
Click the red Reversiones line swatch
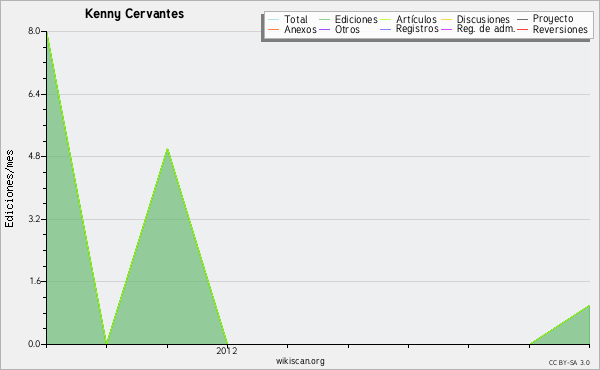[x=522, y=29]
